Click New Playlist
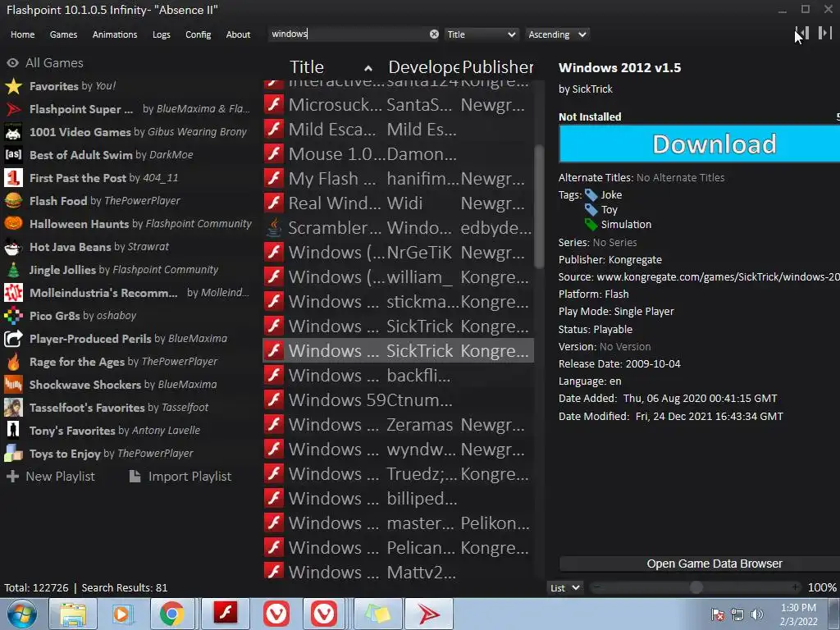Viewport: 840px width, 630px height. click(50, 477)
